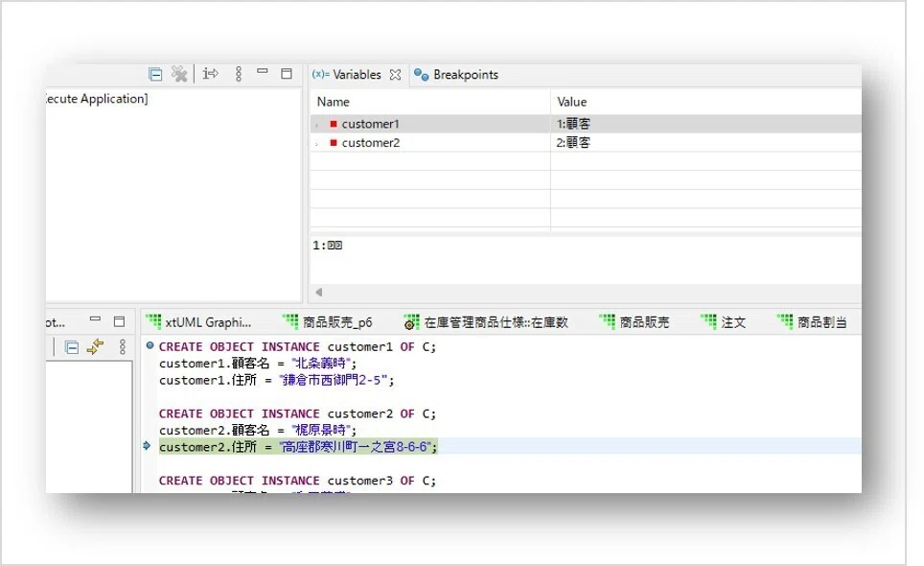The image size is (924, 566).
Task: Click the variable detail pane text
Action: point(328,246)
